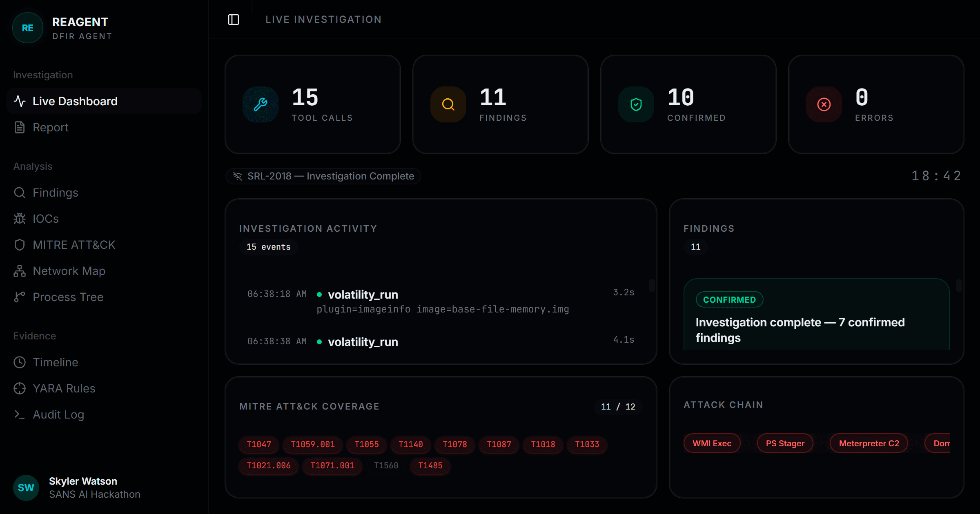This screenshot has width=980, height=514.
Task: Click the shield-check icon on the Confirmed card
Action: (636, 104)
